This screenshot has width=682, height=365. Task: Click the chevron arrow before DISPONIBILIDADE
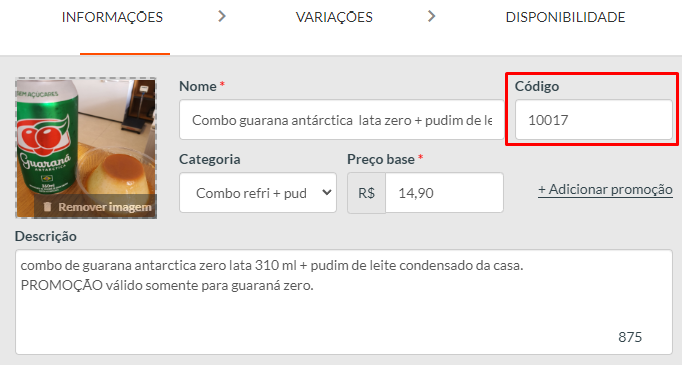(431, 17)
